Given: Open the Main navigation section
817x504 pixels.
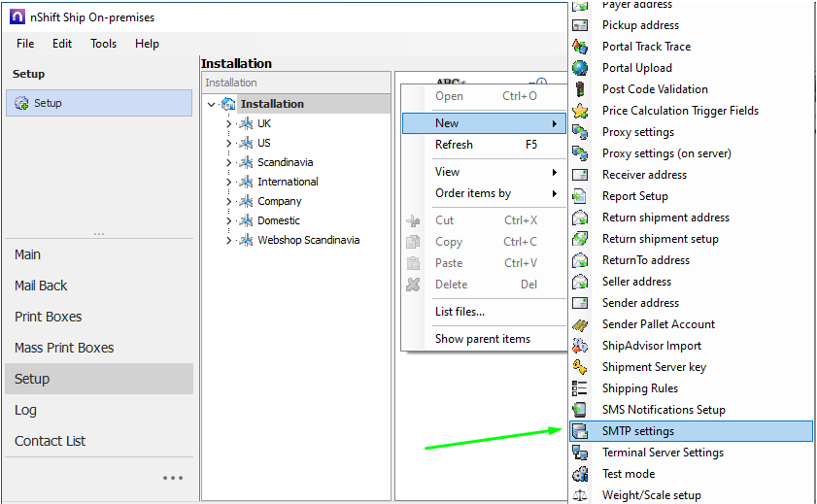Looking at the screenshot, I should [99, 254].
